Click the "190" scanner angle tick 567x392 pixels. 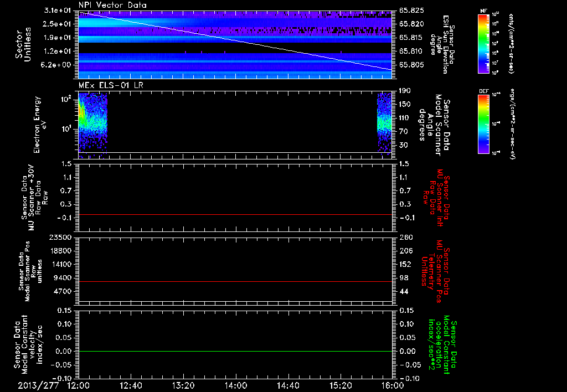pos(405,91)
